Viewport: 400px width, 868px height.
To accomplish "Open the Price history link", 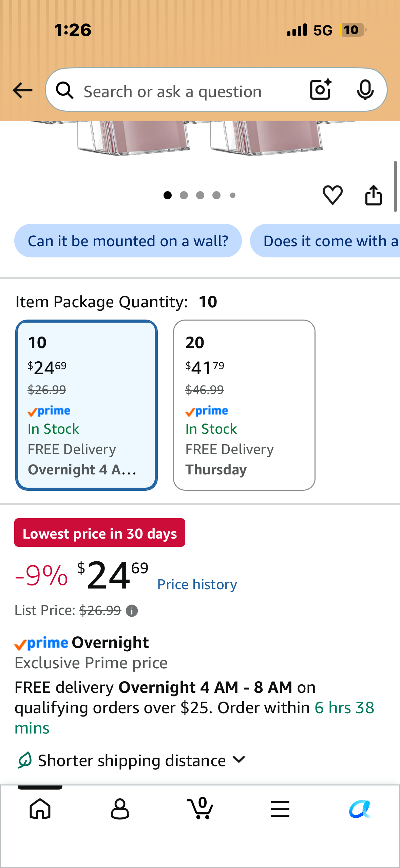I will click(197, 584).
